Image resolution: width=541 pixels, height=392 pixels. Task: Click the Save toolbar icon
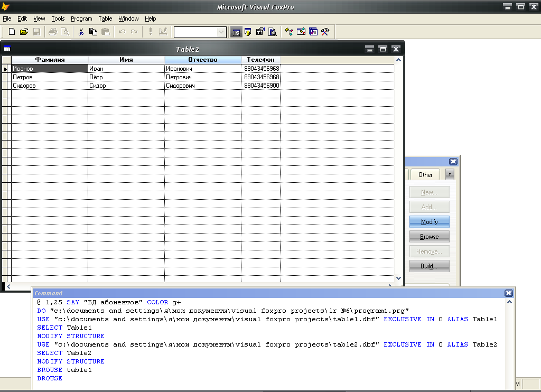pyautogui.click(x=36, y=32)
